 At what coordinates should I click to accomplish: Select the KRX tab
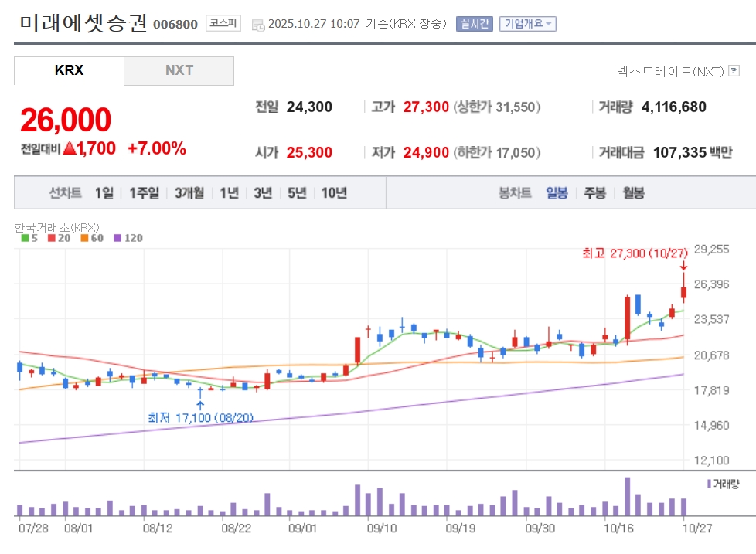tap(69, 71)
